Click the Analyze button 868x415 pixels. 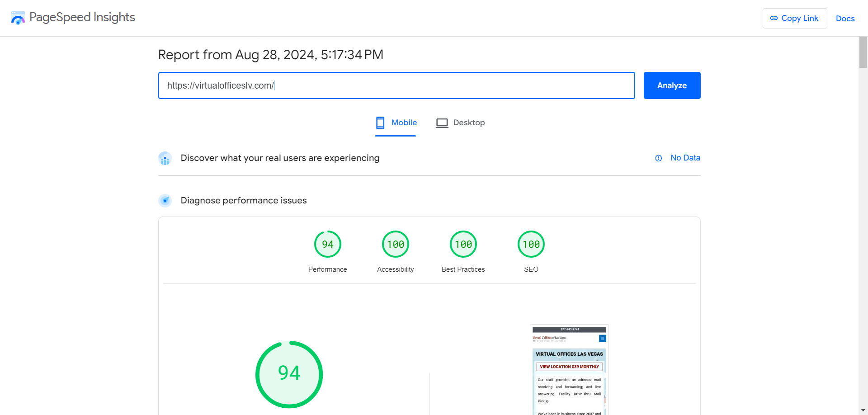(672, 85)
